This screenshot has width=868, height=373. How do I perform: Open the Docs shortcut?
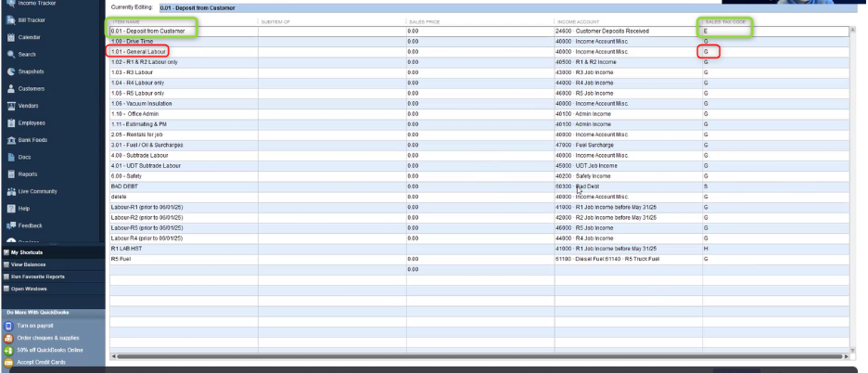24,158
